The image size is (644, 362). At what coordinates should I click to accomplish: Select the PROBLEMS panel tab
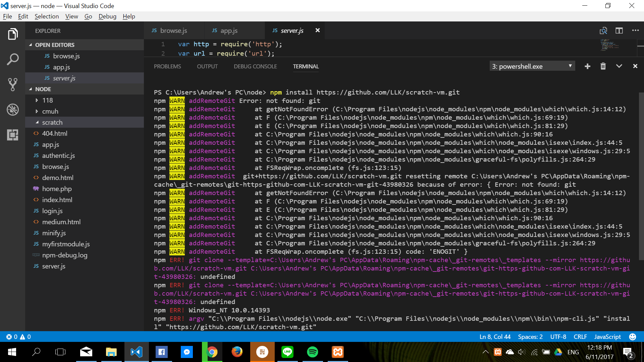[x=167, y=66]
